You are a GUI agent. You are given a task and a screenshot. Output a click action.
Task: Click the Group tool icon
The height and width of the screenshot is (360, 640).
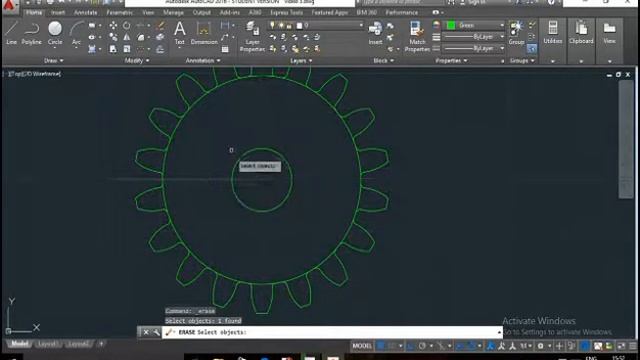point(516,33)
